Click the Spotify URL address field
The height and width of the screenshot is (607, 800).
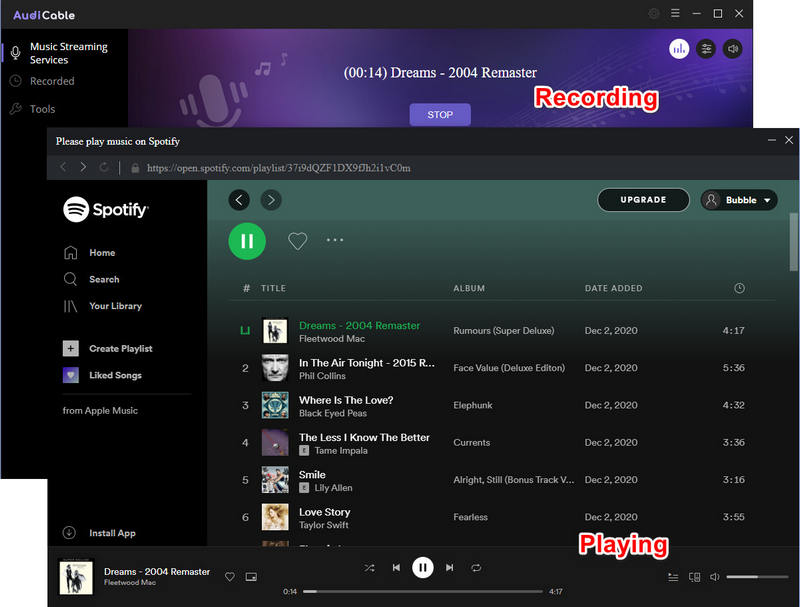(x=278, y=168)
